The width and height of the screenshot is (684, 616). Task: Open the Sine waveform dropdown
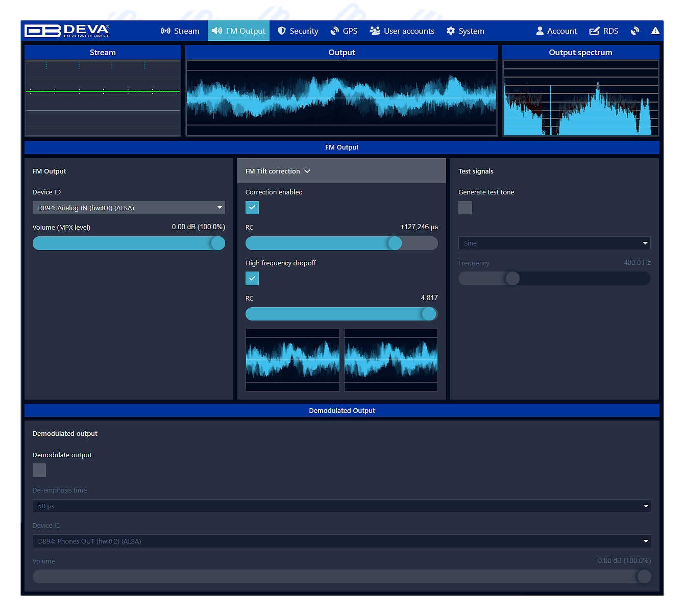click(x=554, y=243)
